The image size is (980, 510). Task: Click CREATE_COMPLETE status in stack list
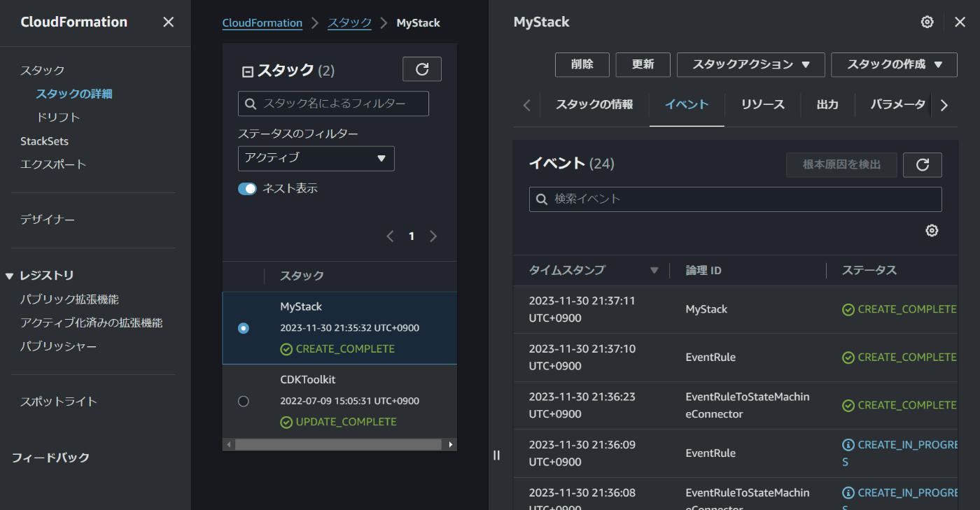[x=337, y=349]
